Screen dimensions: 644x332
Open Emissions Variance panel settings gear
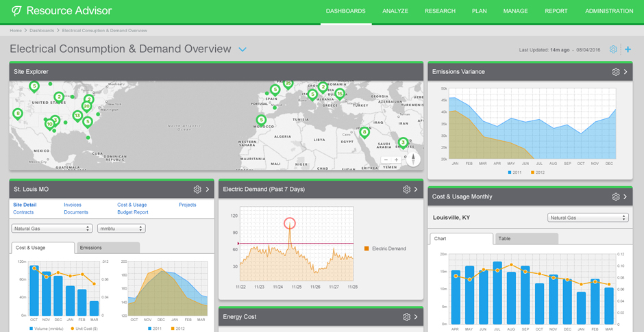tap(616, 72)
